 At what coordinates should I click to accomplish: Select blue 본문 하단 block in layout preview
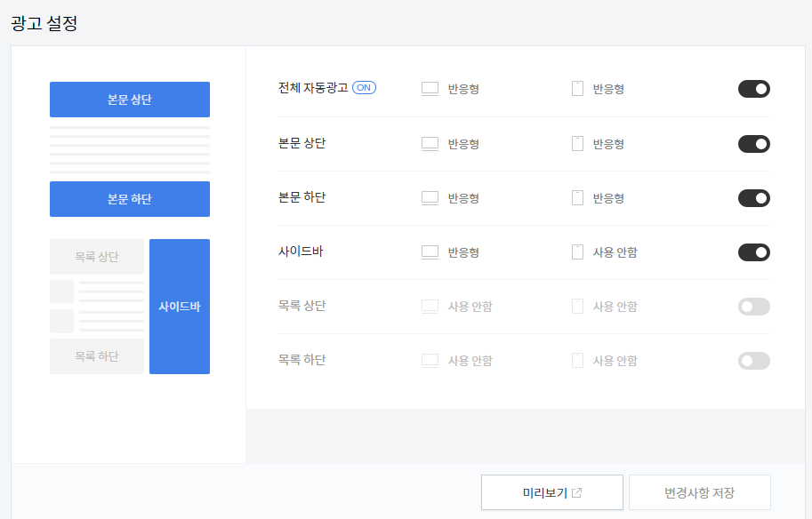pos(130,199)
